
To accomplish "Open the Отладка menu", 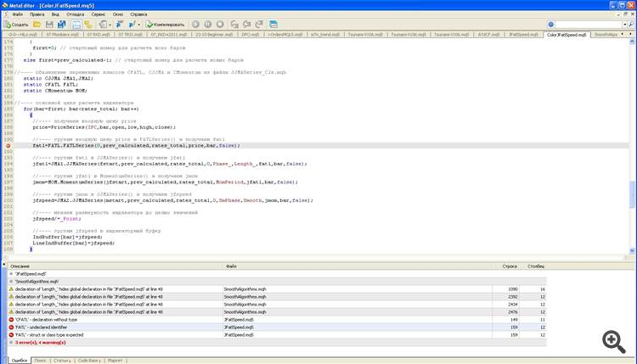I will point(75,14).
